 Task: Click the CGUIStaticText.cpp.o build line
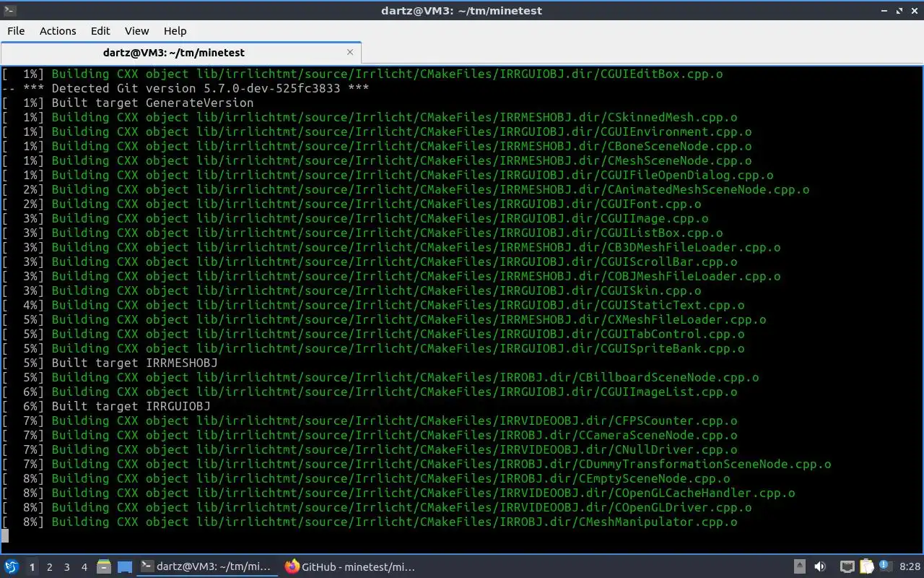[373, 305]
